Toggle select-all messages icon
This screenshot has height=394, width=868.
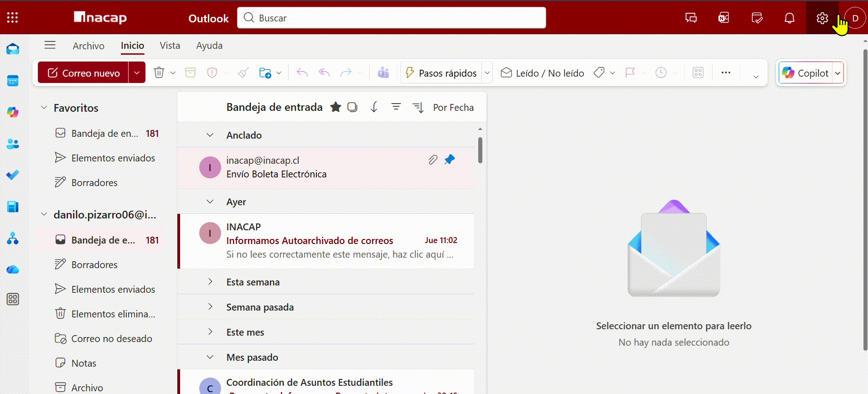(352, 107)
